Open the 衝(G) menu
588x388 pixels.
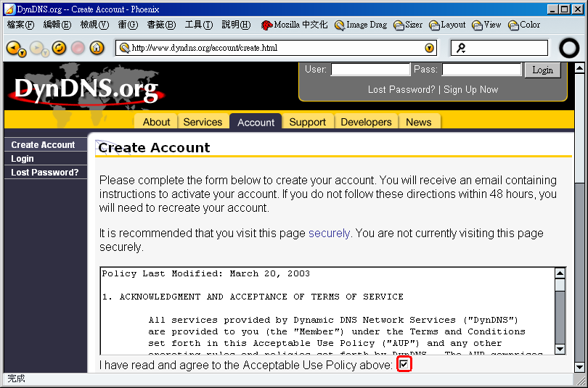click(x=128, y=25)
